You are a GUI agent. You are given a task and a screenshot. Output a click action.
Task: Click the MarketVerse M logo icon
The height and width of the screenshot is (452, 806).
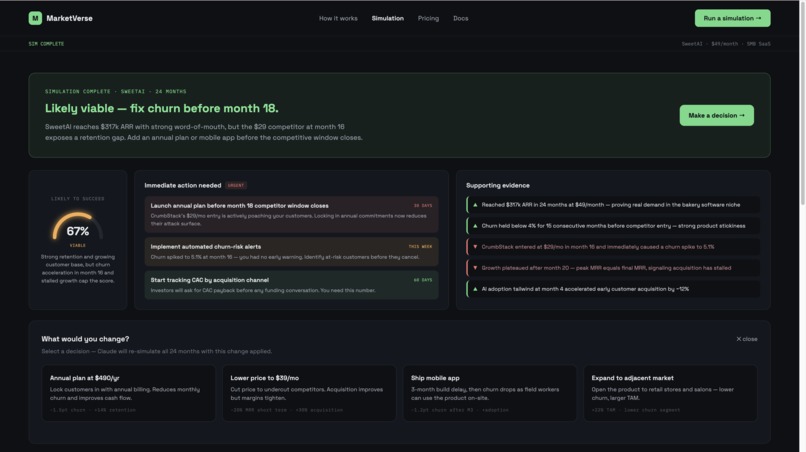click(35, 19)
